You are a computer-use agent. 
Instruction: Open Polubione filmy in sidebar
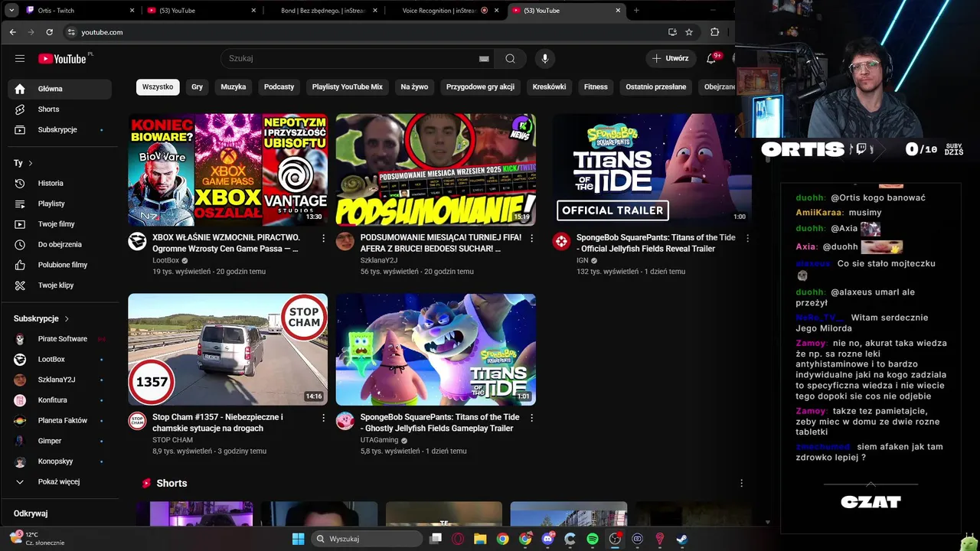point(60,265)
